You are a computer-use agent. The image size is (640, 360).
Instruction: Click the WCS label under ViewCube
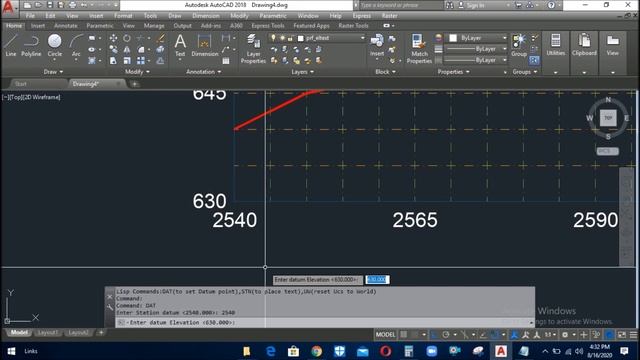click(x=607, y=151)
